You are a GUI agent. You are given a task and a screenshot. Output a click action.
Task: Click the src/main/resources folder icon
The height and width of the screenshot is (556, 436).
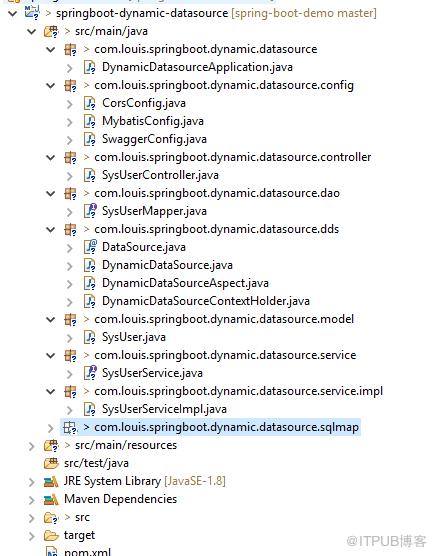[51, 446]
